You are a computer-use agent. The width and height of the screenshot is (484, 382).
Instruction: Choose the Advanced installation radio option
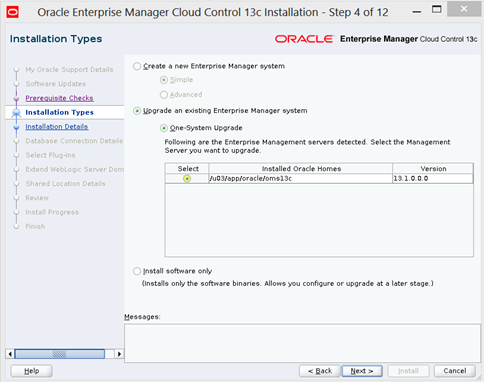(x=164, y=95)
